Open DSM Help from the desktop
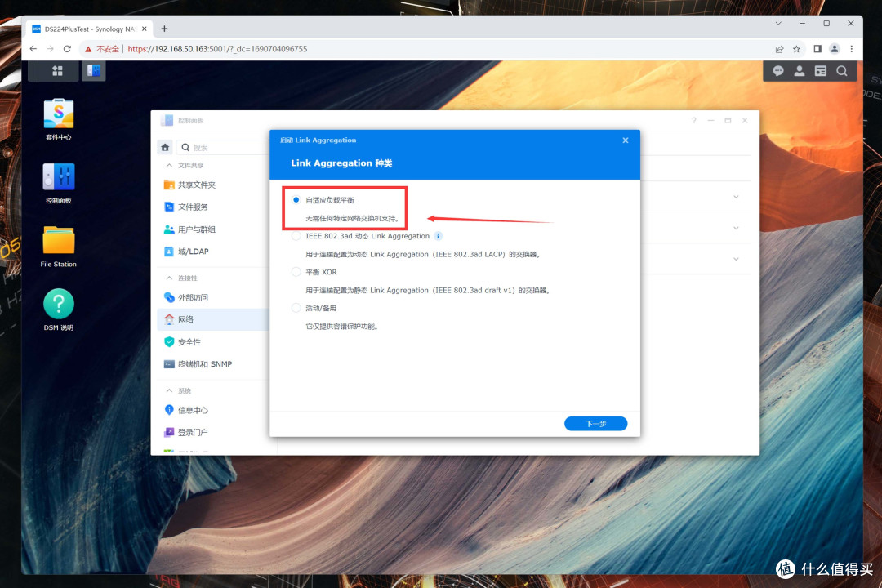The width and height of the screenshot is (882, 588). tap(57, 304)
